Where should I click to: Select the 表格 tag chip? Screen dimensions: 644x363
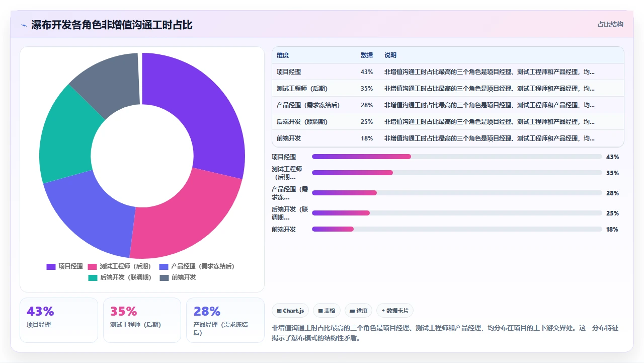327,311
